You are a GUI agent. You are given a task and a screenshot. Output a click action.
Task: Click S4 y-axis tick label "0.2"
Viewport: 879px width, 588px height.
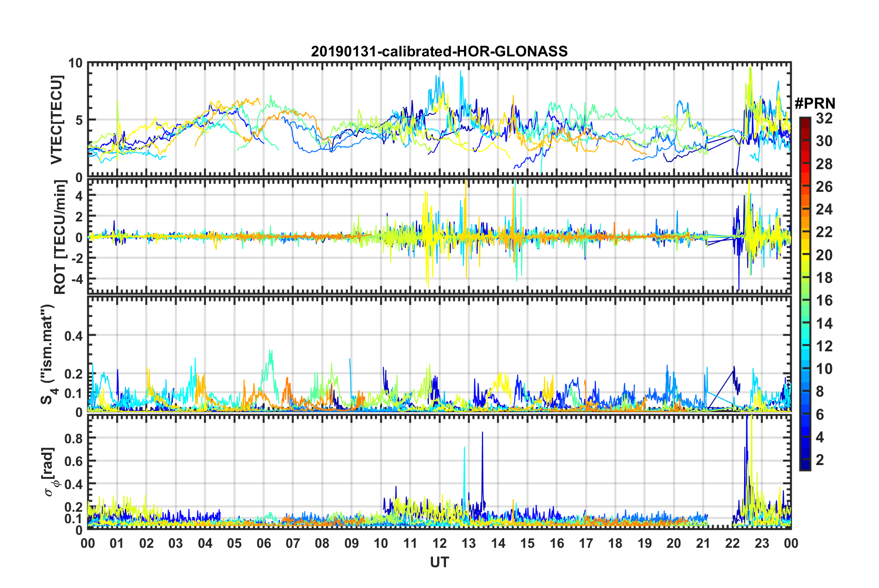pos(73,374)
